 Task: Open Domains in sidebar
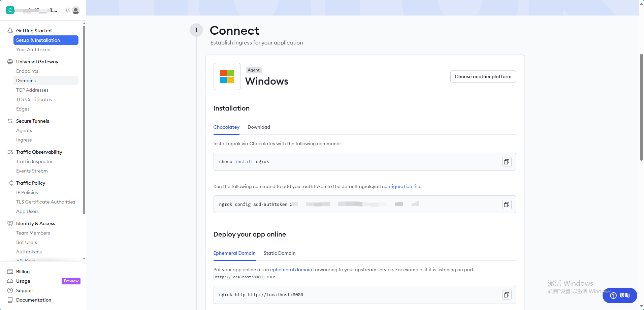coord(46,81)
